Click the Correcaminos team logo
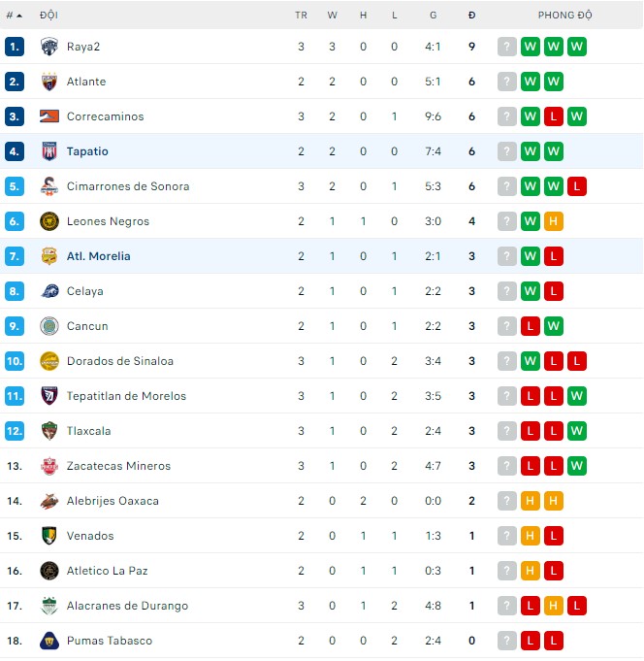 (x=49, y=116)
